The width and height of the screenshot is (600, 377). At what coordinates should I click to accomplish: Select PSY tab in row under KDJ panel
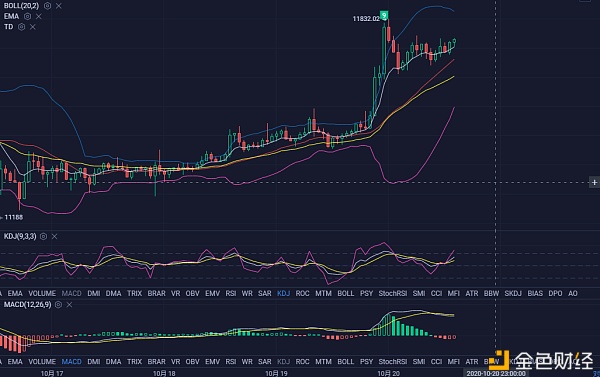click(367, 294)
